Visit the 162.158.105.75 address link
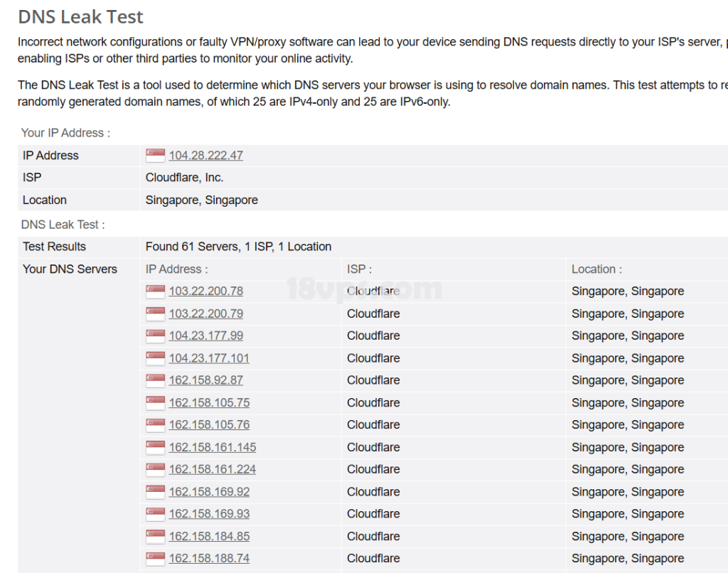 tap(209, 402)
